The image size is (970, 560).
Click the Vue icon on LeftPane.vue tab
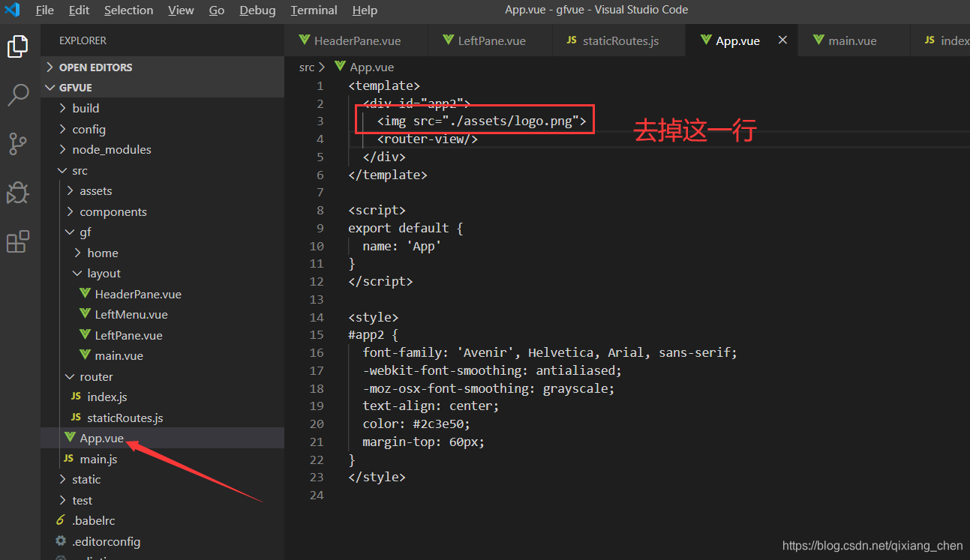pos(448,40)
